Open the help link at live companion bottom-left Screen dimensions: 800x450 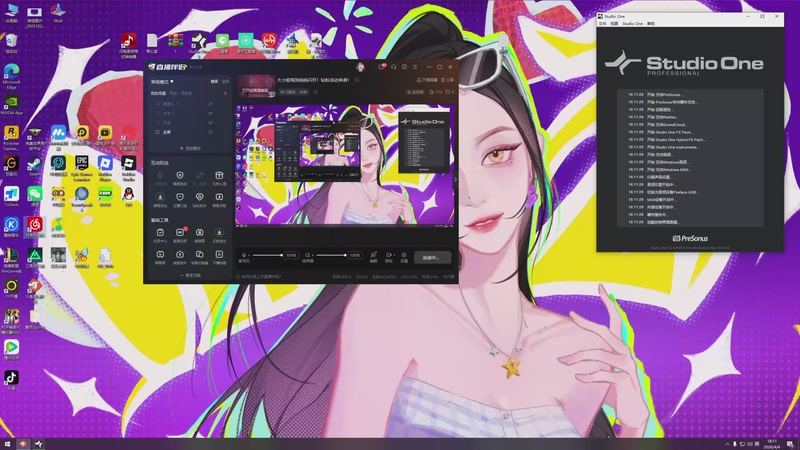259,277
